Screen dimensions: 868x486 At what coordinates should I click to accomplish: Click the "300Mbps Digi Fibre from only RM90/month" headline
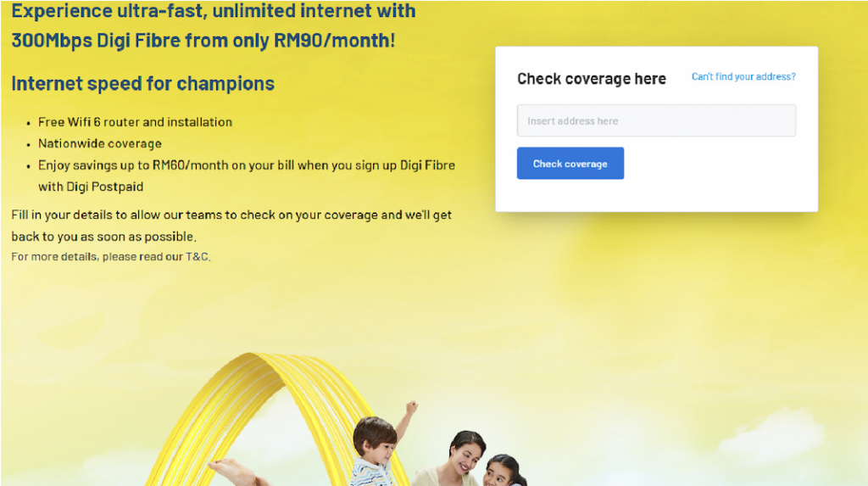203,41
